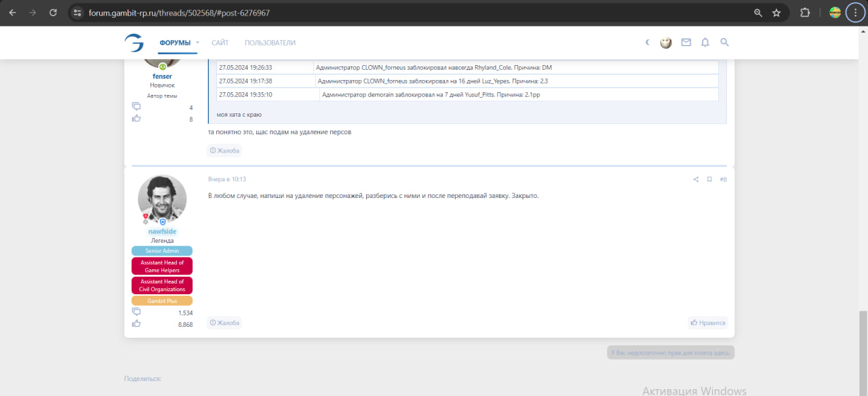
Task: Share post #8 via share icon
Action: (696, 180)
